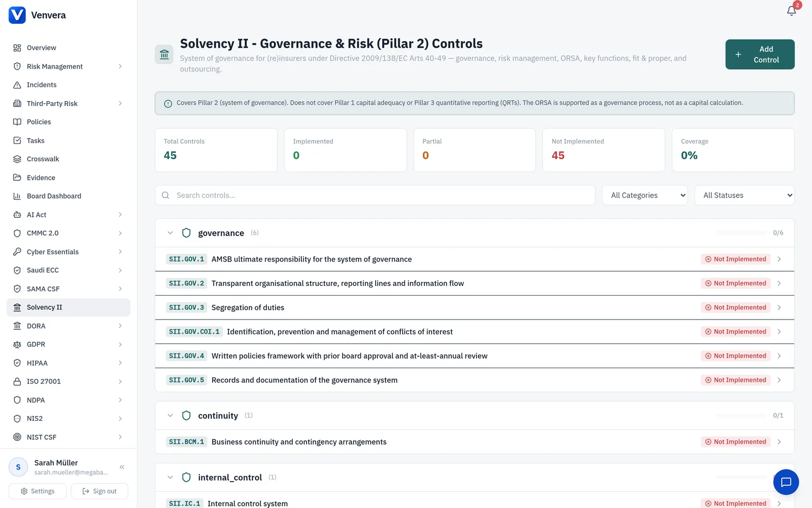
Task: Click the Not Implemented 45 stat card
Action: tap(604, 150)
